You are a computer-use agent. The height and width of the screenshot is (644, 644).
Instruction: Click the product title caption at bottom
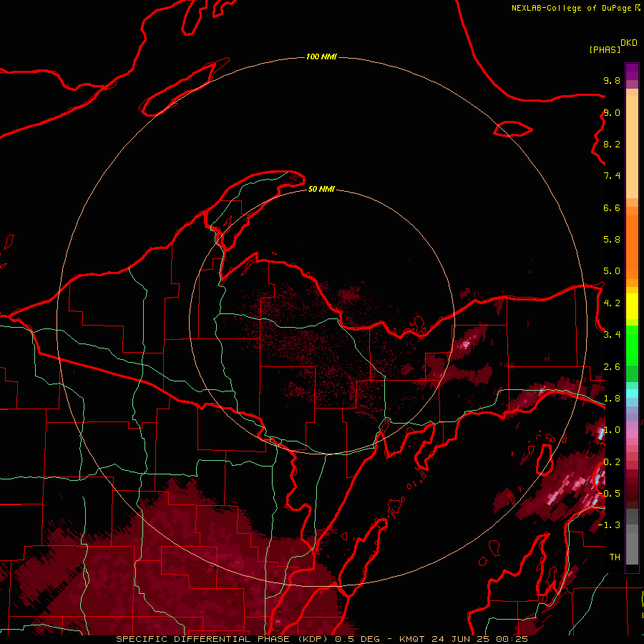click(321, 639)
